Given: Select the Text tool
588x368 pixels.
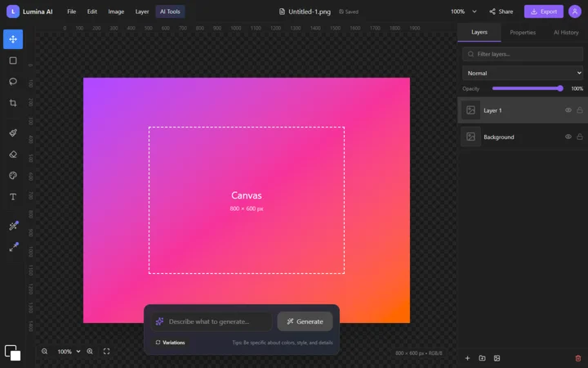Looking at the screenshot, I should point(13,197).
